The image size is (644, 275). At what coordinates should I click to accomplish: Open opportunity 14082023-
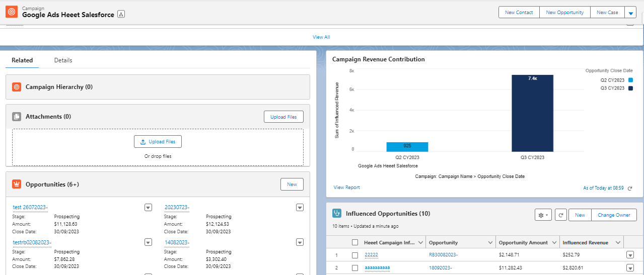click(x=177, y=242)
